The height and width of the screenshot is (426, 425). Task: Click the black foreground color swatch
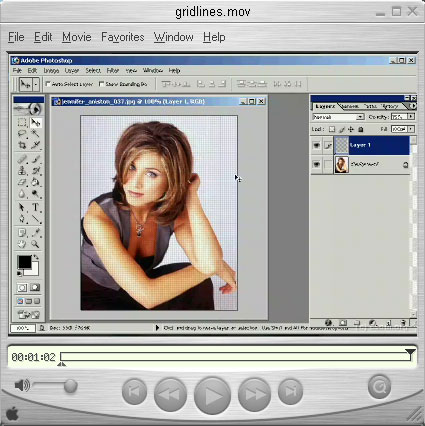[25, 262]
